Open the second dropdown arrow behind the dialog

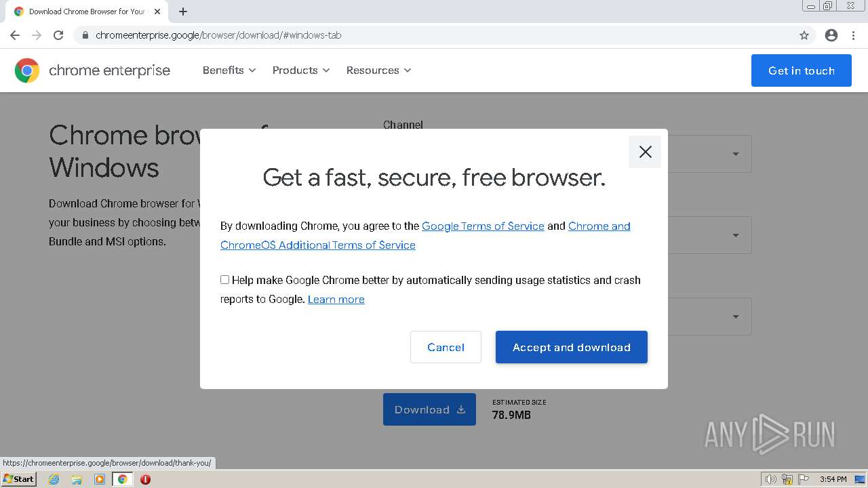(x=736, y=235)
